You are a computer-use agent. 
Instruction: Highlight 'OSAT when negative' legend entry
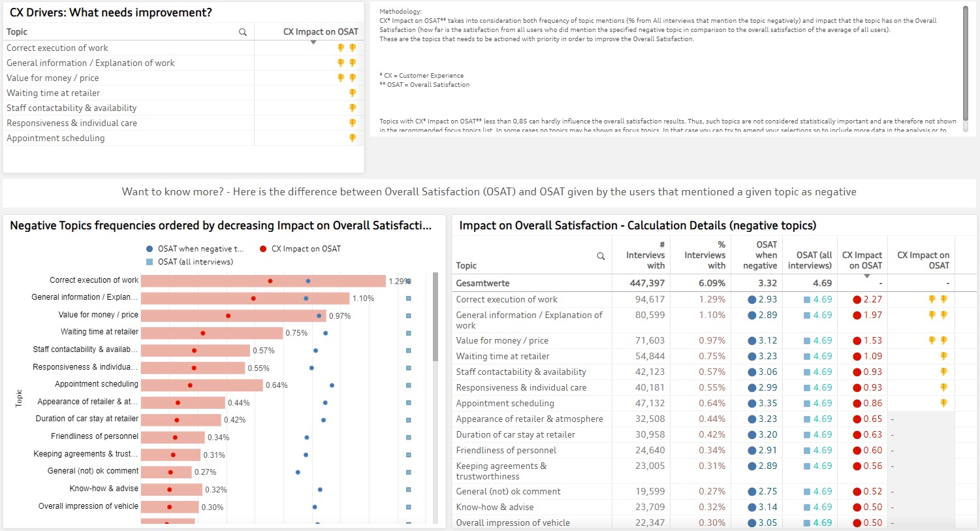195,249
